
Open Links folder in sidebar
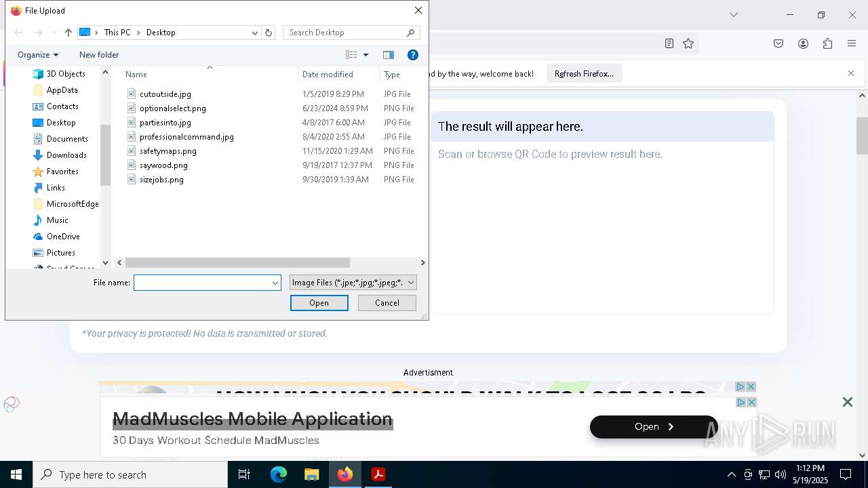tap(56, 188)
